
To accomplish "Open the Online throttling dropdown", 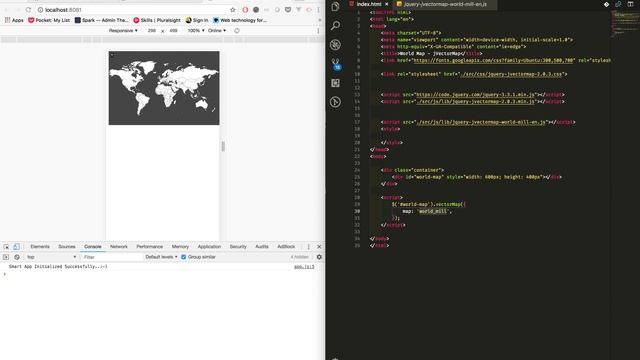I will (x=217, y=31).
